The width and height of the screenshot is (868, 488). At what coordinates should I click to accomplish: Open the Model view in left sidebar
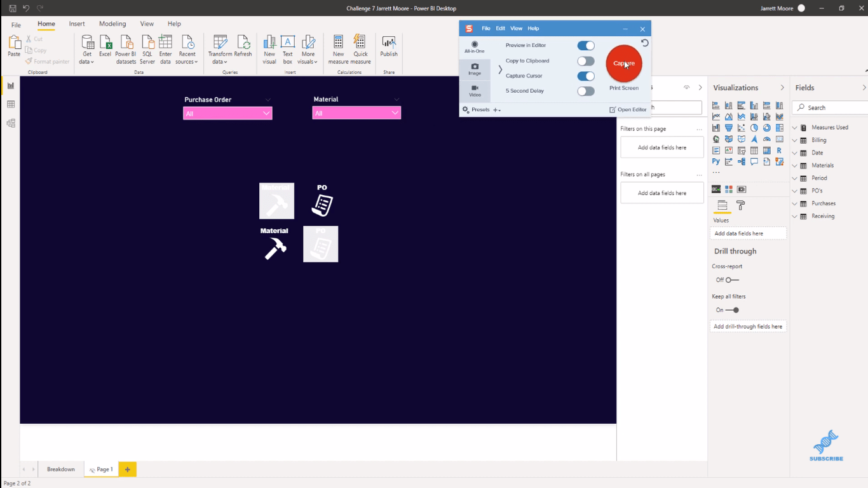[x=11, y=123]
